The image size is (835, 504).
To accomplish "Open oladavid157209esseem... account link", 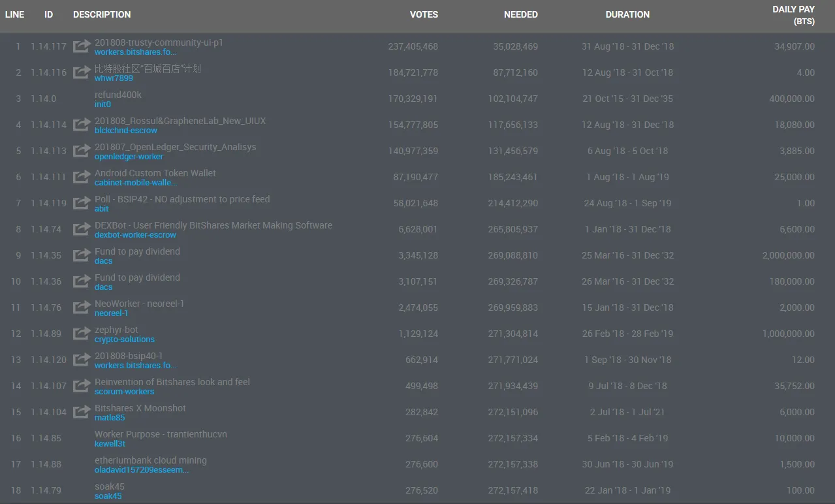I will point(142,470).
